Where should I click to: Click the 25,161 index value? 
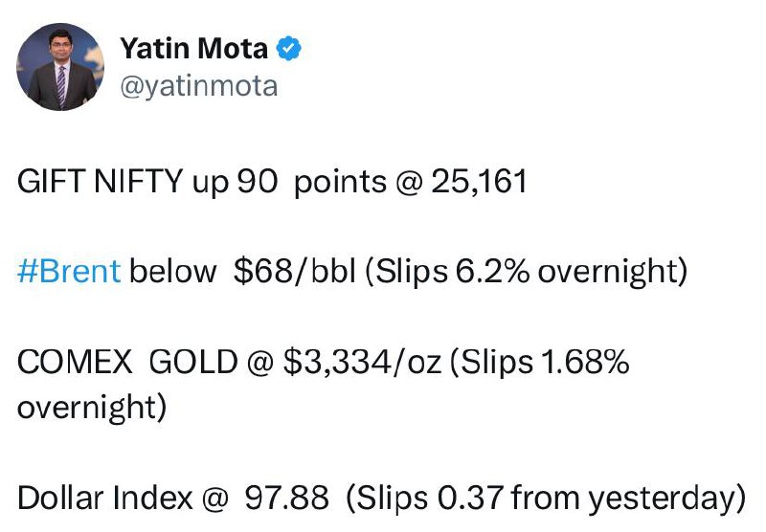(480, 181)
